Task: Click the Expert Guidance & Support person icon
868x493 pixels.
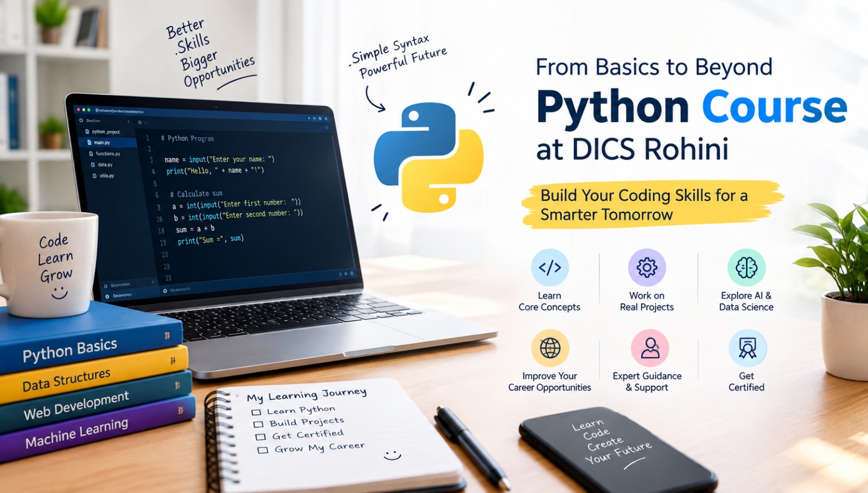Action: point(649,348)
